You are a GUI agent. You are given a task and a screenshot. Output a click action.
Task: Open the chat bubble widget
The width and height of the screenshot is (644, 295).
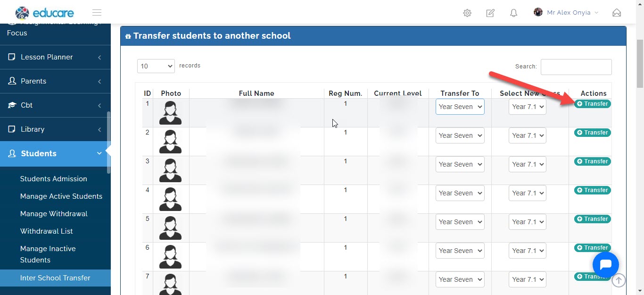click(605, 265)
